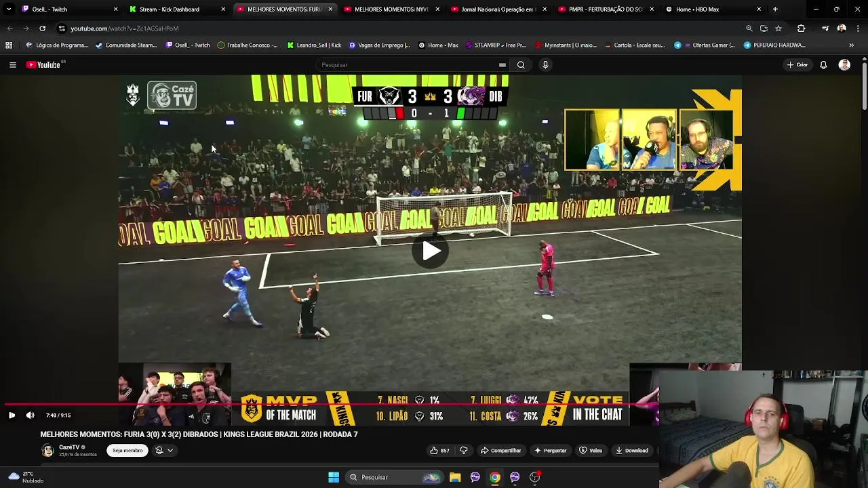Image resolution: width=868 pixels, height=488 pixels.
Task: Open the Lógica de Programa... bookmark
Action: [57, 45]
